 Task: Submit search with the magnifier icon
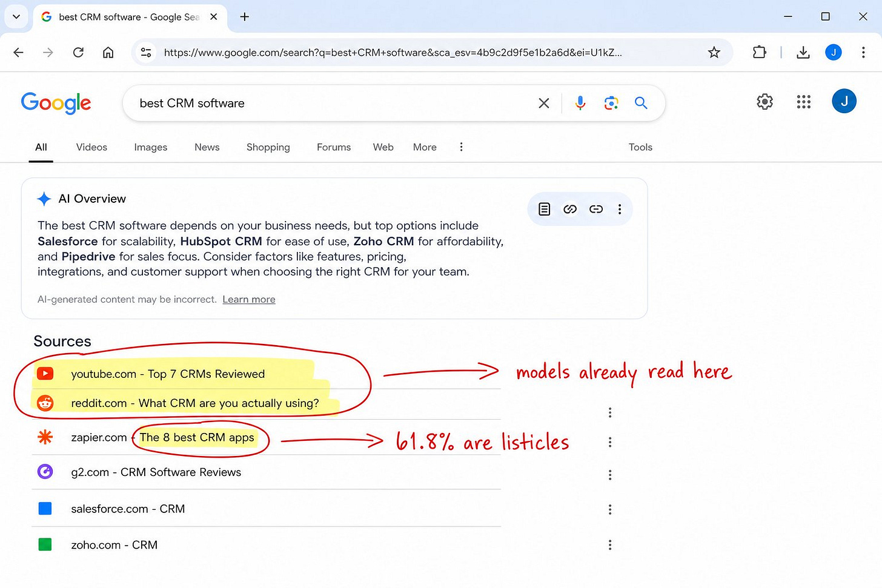pos(641,104)
